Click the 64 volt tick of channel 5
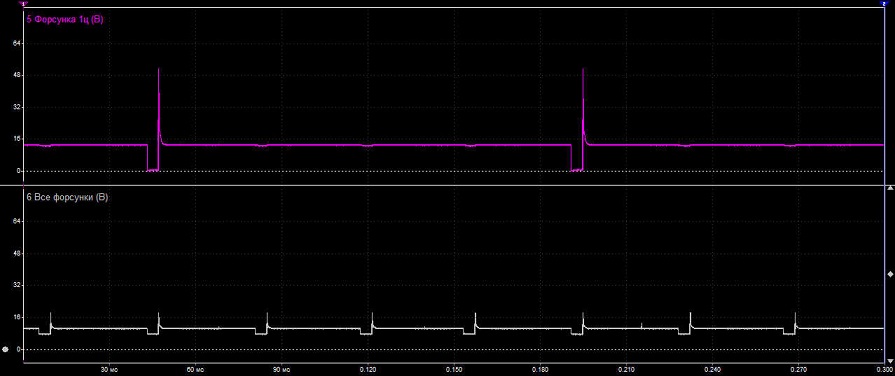This screenshot has height=376, width=895. click(17, 43)
